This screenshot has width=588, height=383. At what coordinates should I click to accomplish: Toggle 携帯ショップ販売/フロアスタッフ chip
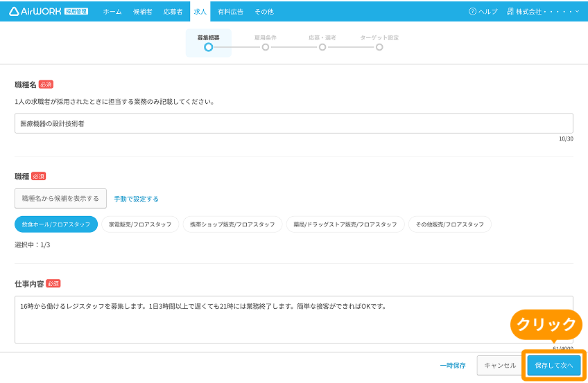pyautogui.click(x=232, y=224)
